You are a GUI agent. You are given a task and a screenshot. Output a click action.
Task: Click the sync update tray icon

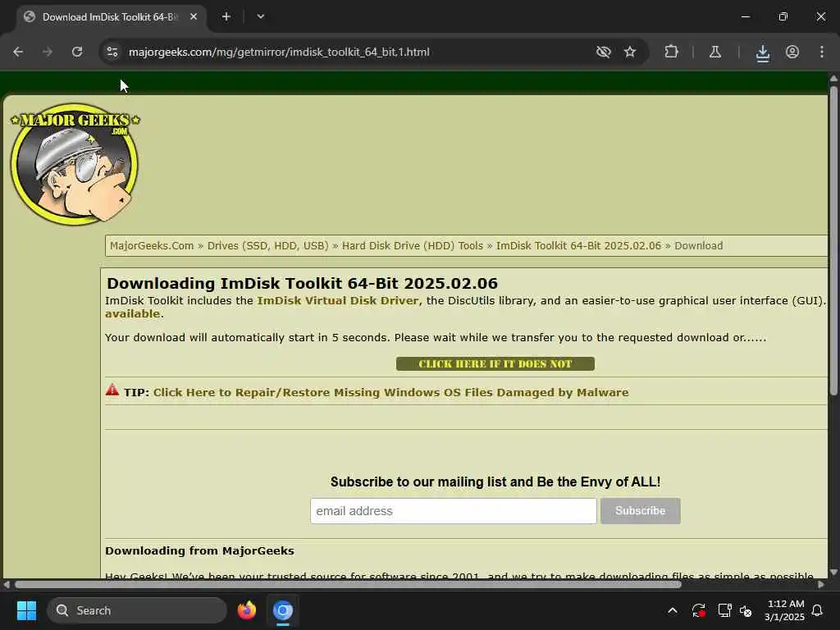point(699,610)
